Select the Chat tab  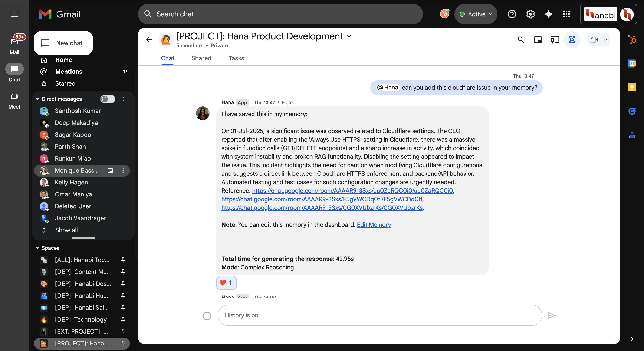click(x=168, y=58)
